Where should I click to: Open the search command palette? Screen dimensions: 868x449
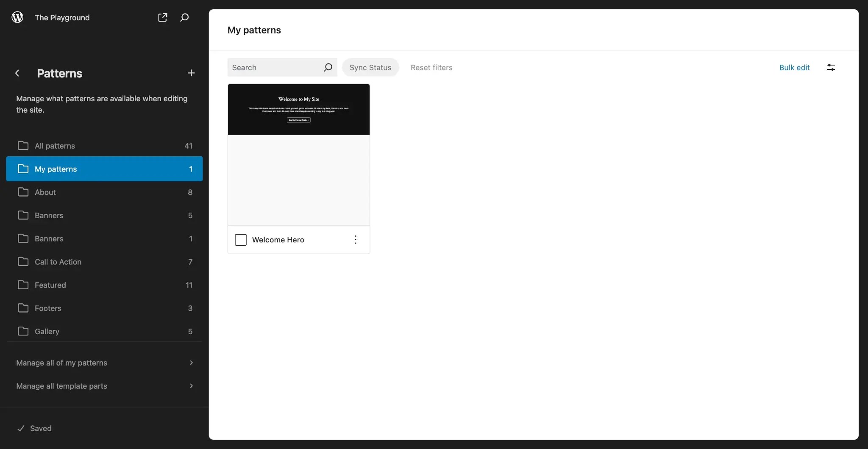[185, 17]
